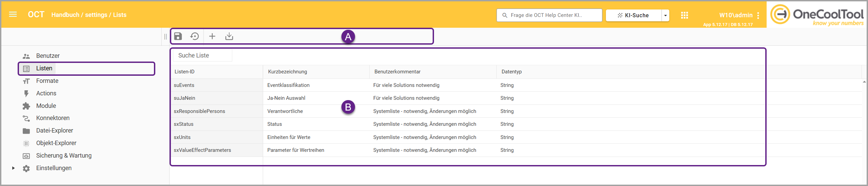
Task: Select Benutzer in the sidebar
Action: [x=48, y=56]
